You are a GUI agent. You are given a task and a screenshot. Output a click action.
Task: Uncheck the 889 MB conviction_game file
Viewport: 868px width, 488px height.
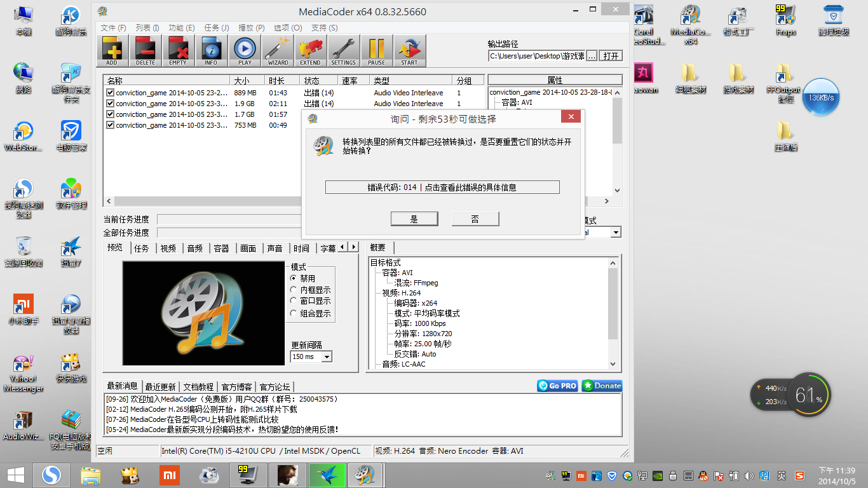[111, 93]
